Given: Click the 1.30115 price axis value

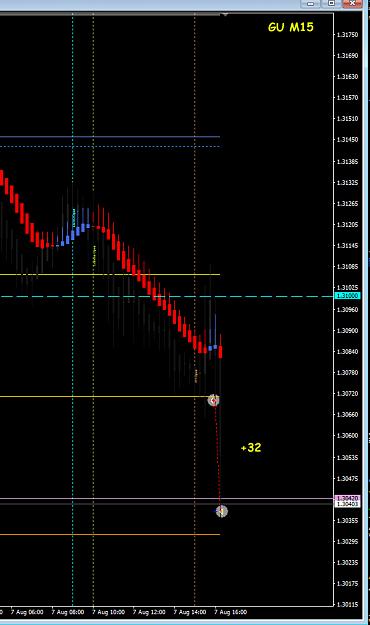Looking at the screenshot, I should click(347, 605).
